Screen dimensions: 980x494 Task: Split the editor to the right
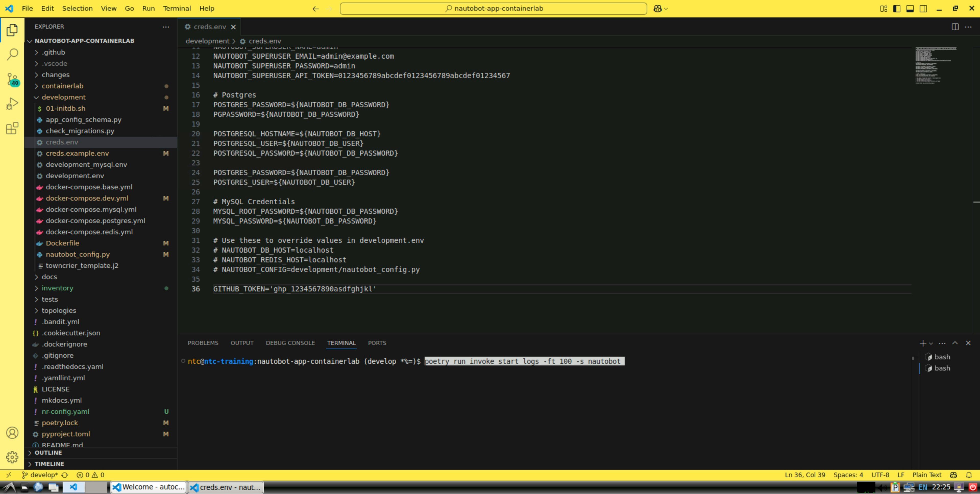(955, 27)
